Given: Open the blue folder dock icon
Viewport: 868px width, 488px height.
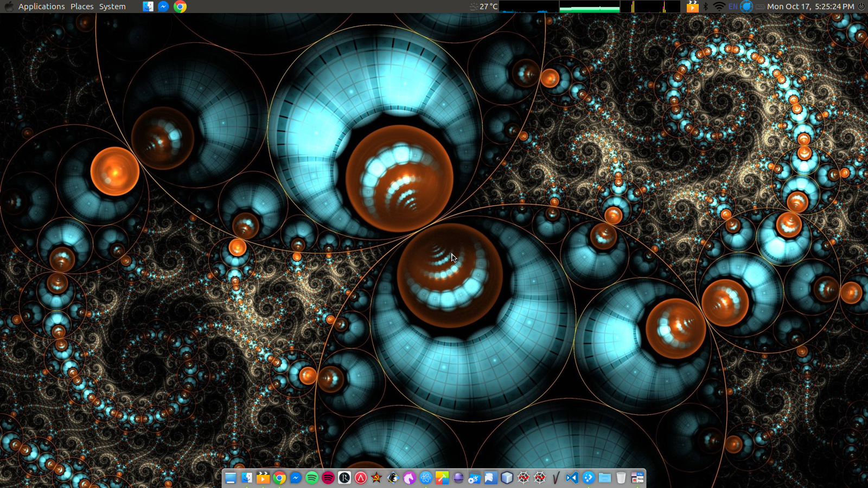Looking at the screenshot, I should pos(605,478).
